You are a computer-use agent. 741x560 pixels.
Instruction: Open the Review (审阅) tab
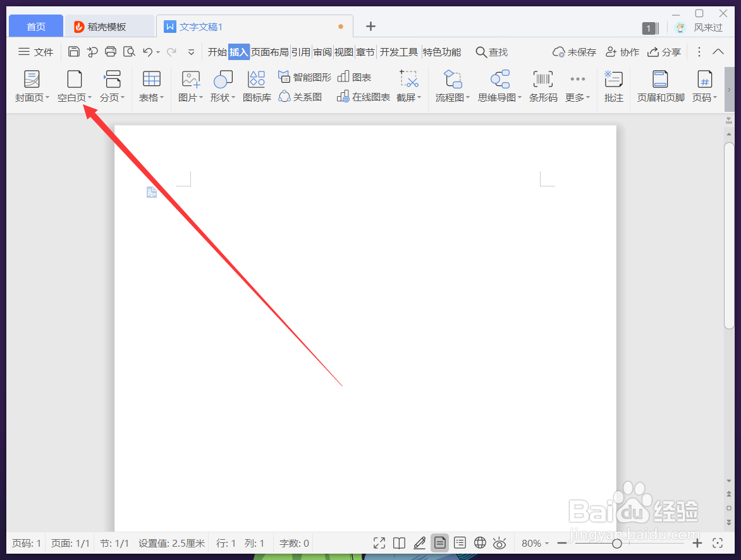click(322, 52)
